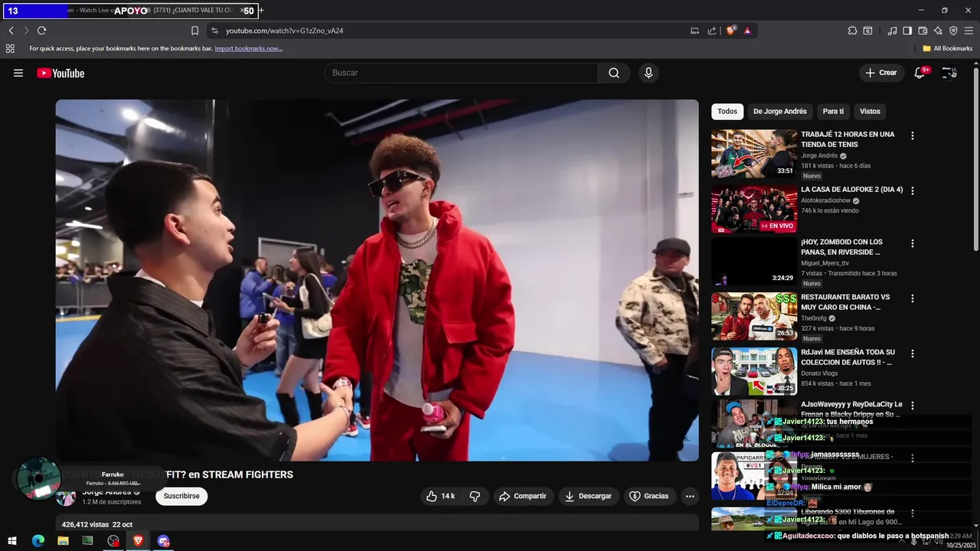Open browser extensions puzzle icon

coord(852,31)
